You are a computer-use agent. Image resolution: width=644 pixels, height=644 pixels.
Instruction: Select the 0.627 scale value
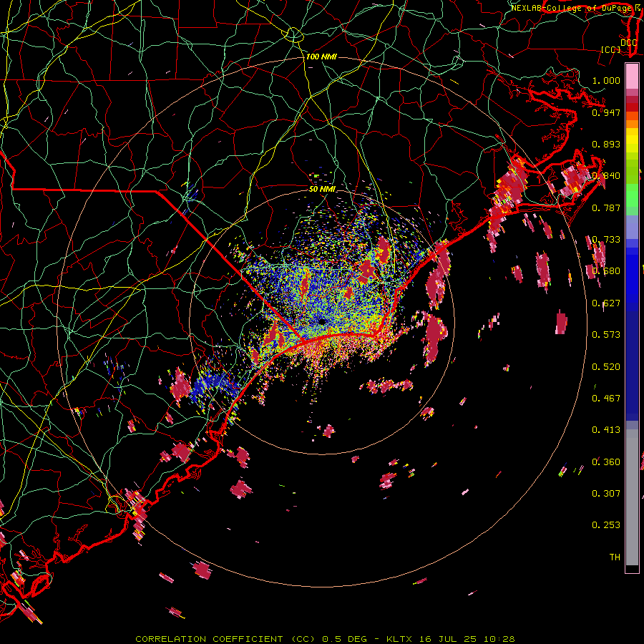606,303
